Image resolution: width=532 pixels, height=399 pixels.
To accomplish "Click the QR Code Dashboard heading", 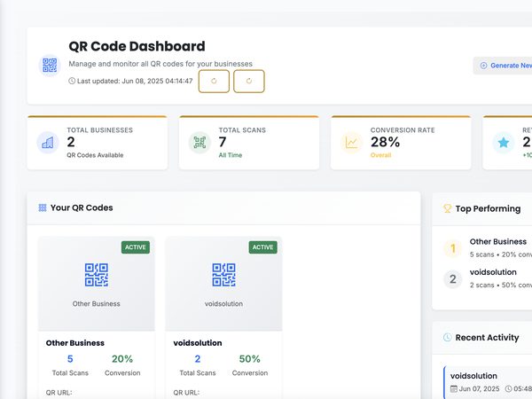I will point(137,46).
